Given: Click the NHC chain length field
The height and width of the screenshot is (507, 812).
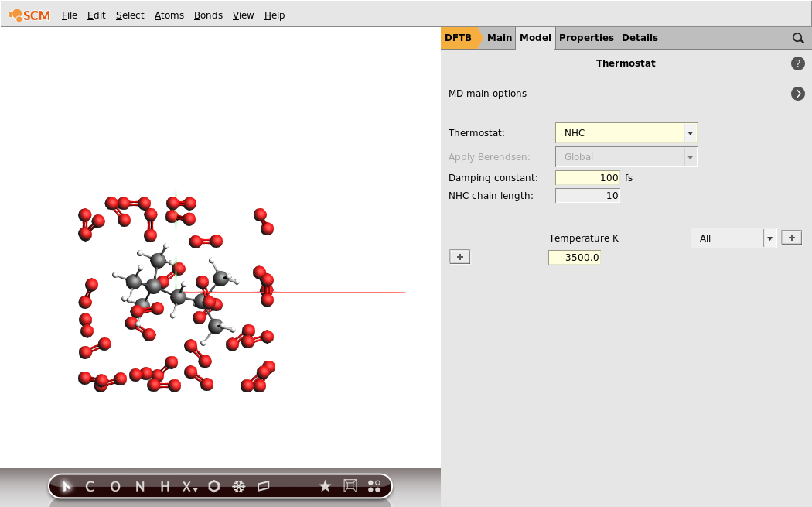Looking at the screenshot, I should (588, 195).
